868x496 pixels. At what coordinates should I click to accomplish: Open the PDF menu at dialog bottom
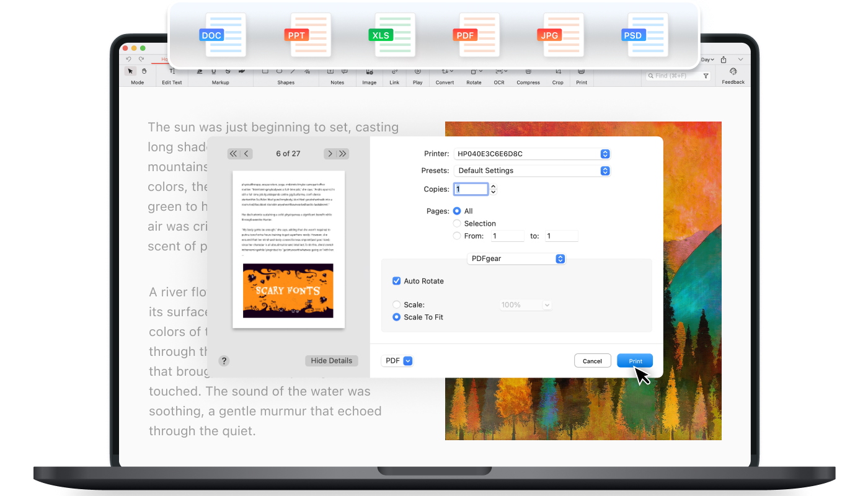[397, 361]
